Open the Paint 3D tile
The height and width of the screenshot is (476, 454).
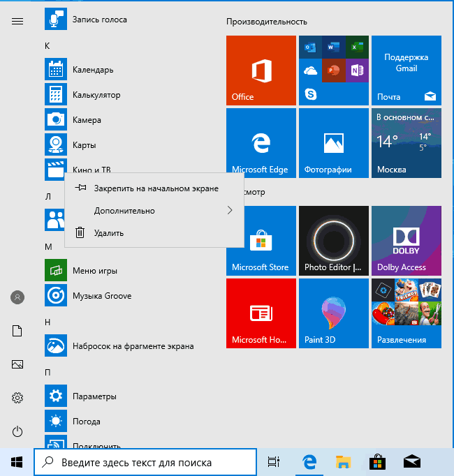(334, 313)
